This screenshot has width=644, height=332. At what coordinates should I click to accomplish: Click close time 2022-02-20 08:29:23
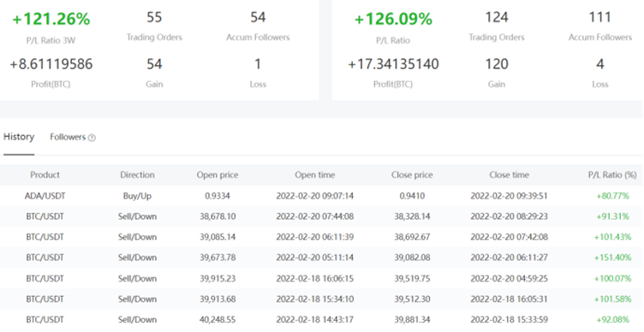pos(509,216)
